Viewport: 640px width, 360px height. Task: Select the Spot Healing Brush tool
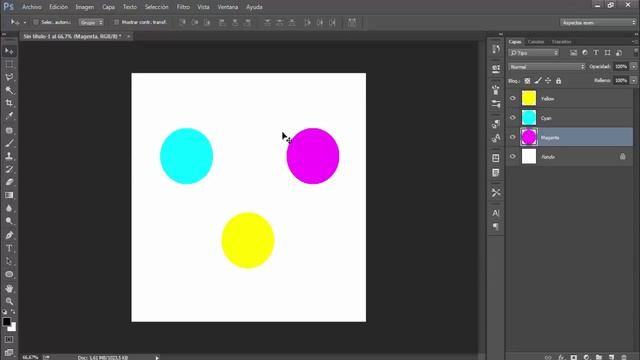pyautogui.click(x=9, y=130)
